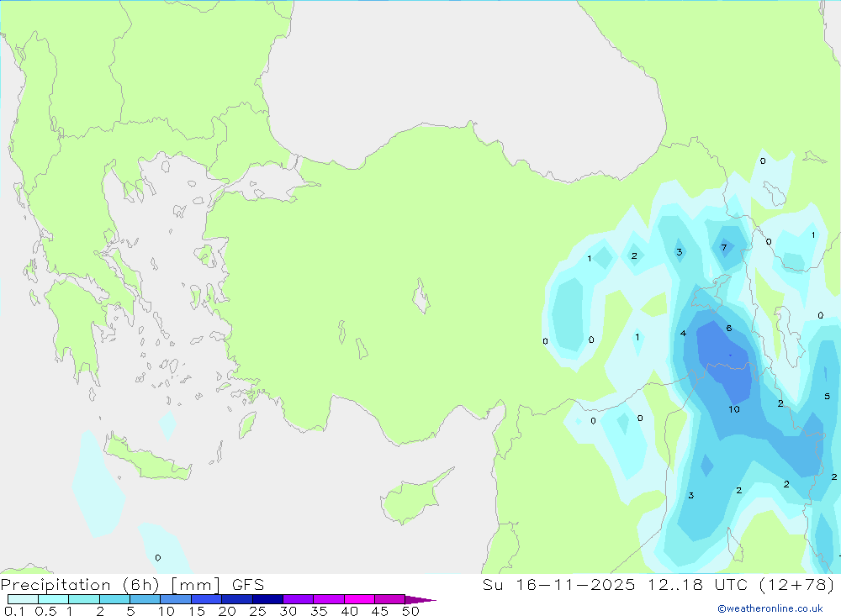Click the island of Cyprus on the map
Viewport: 841px width, 616px height.
(x=411, y=498)
